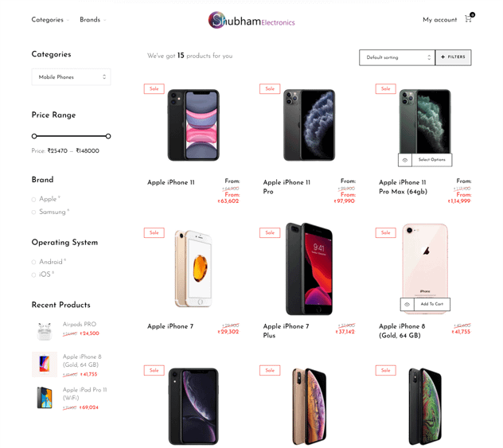
Task: Open the Default sorting dropdown
Action: point(397,57)
